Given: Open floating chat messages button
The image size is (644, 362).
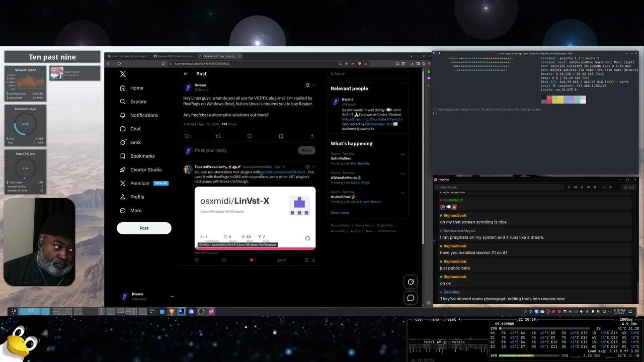Looking at the screenshot, I should (411, 298).
